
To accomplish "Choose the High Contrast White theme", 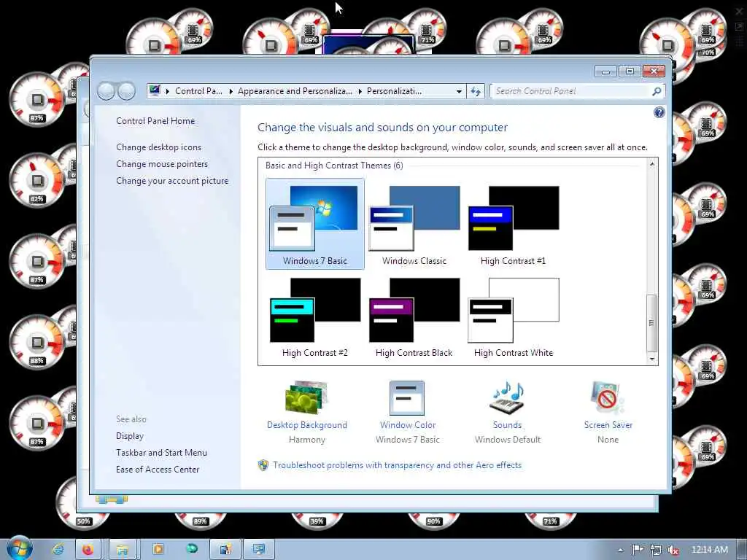I will pos(513,318).
